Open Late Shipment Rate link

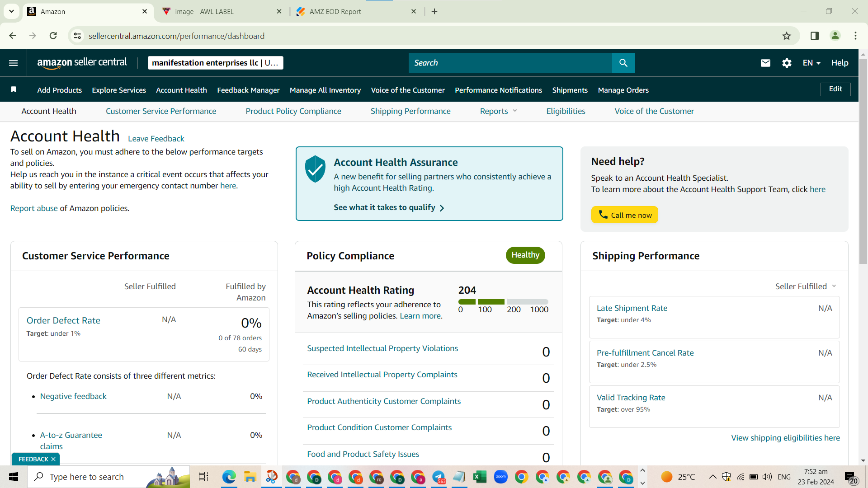coord(632,308)
